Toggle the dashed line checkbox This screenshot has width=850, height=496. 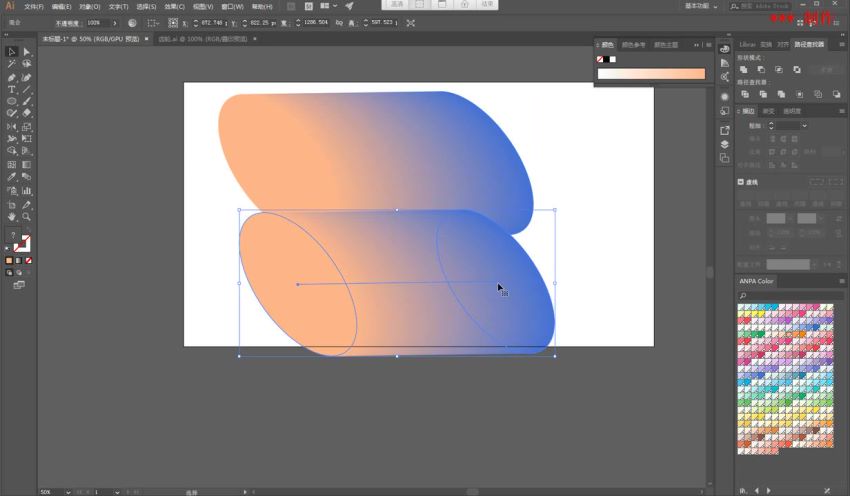coord(740,182)
